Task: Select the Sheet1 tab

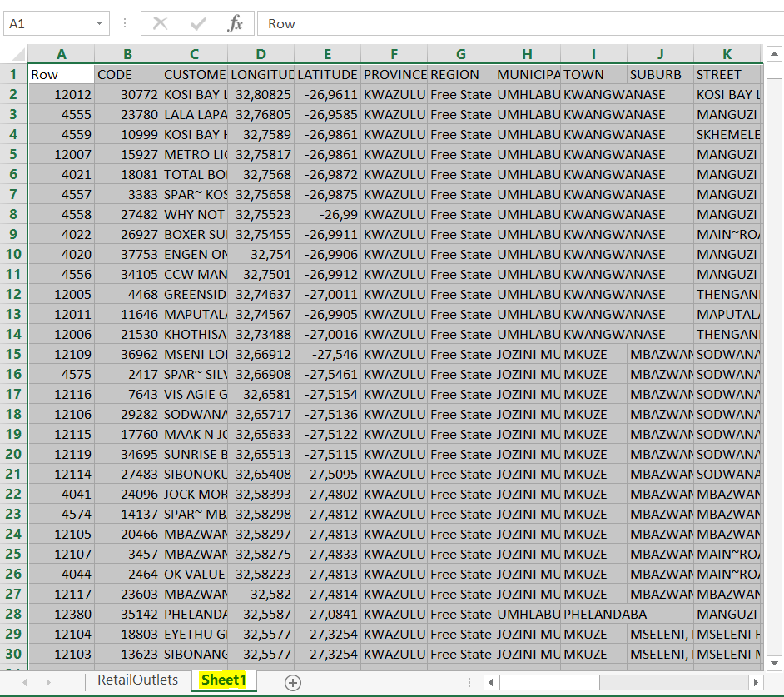Action: point(223,680)
